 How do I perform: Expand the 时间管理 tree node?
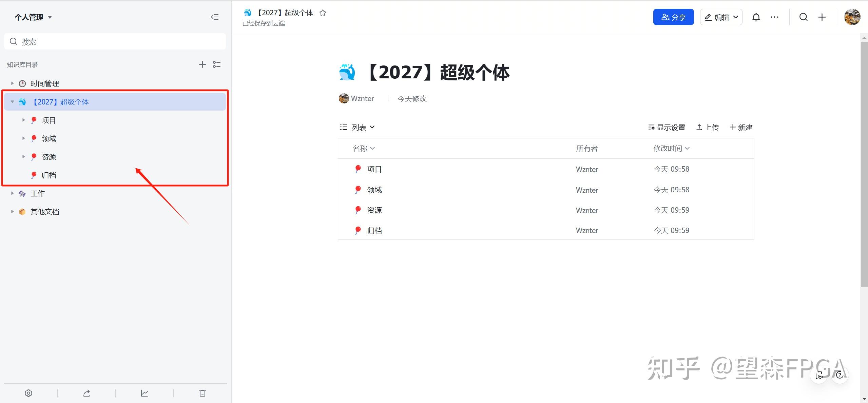[12, 83]
